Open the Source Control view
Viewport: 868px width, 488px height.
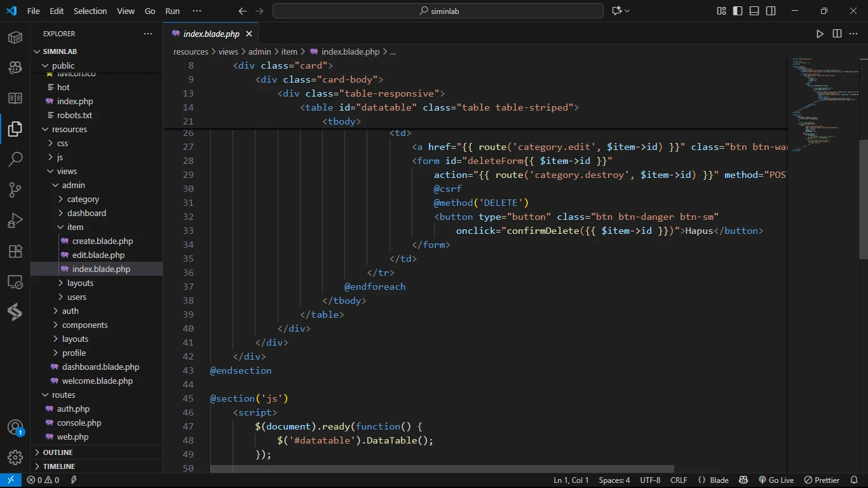15,189
